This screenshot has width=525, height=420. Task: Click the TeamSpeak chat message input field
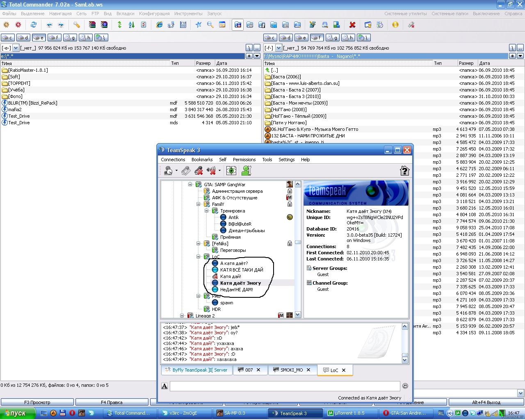pos(285,386)
